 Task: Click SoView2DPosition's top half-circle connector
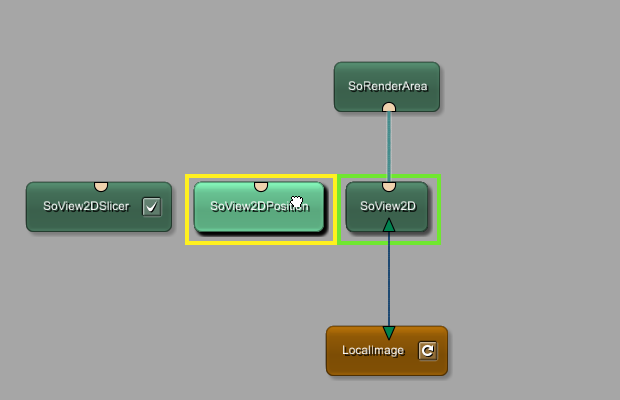pyautogui.click(x=261, y=186)
